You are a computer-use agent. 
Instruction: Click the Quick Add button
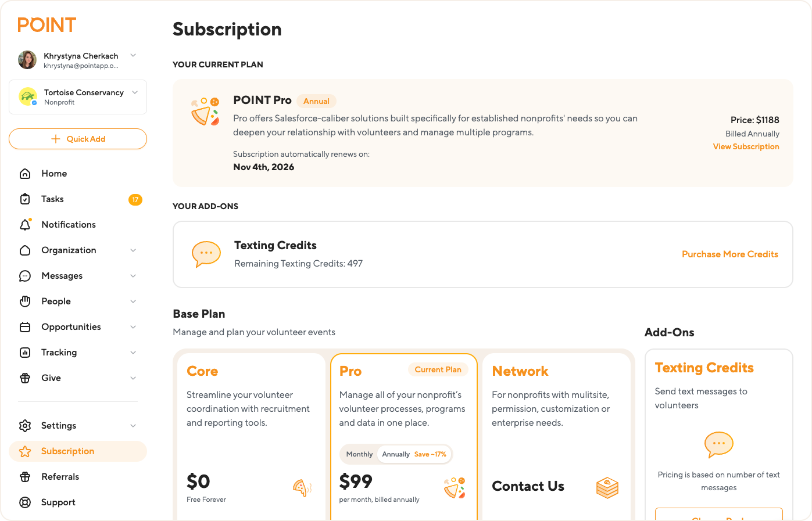78,139
